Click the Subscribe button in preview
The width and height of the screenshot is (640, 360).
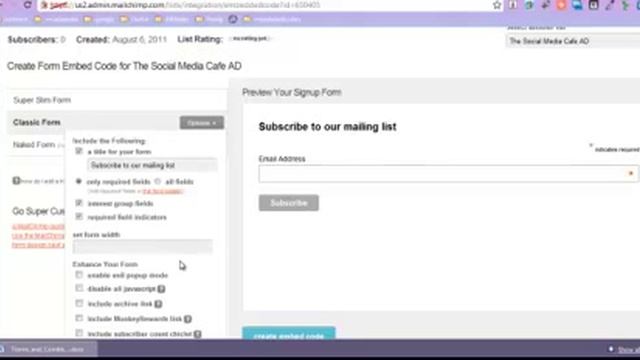289,203
